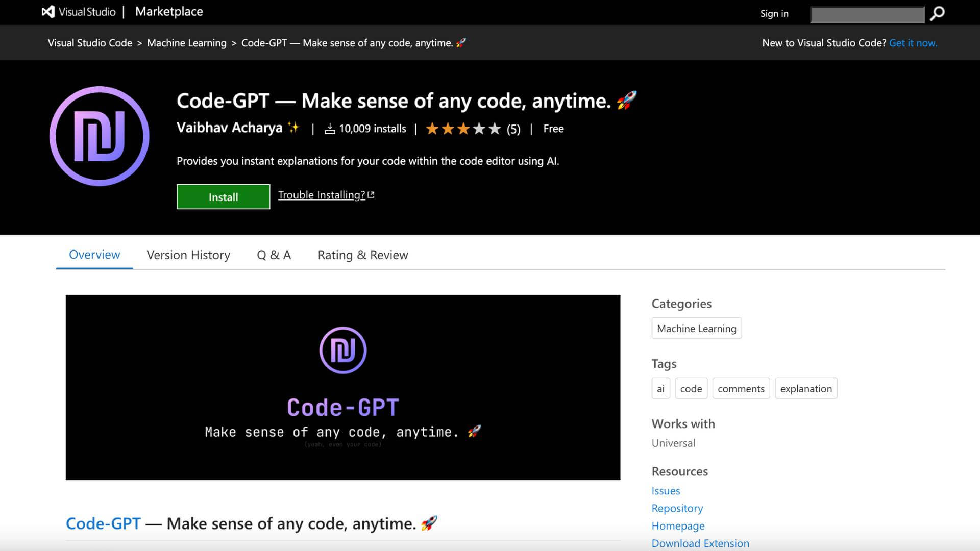Viewport: 980px width, 551px height.
Task: Click the Visual Studio logo icon
Action: (x=48, y=11)
